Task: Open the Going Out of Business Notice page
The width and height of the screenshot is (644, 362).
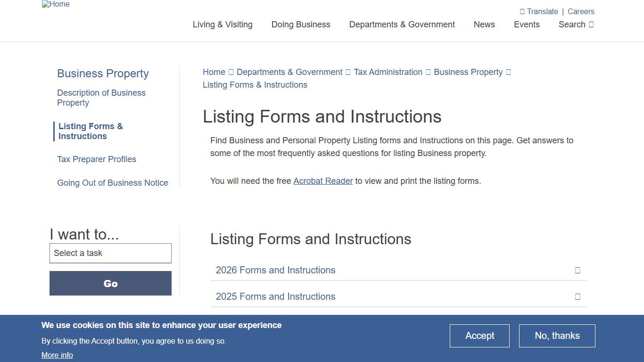Action: pyautogui.click(x=113, y=183)
